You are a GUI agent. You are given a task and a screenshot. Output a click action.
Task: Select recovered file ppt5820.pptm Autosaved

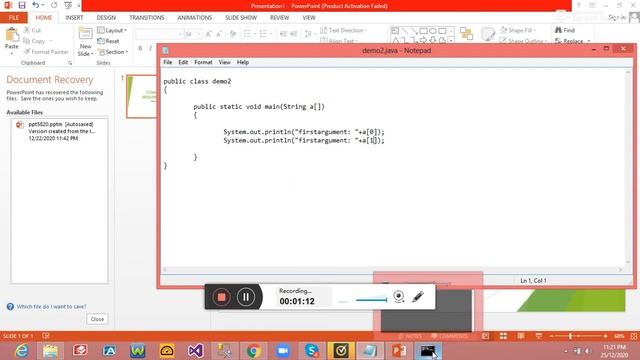click(60, 131)
